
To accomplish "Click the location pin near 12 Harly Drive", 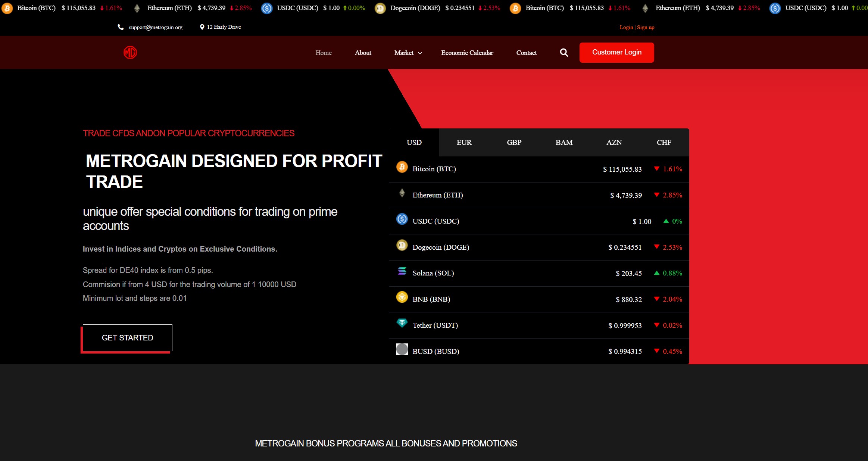I will (202, 27).
